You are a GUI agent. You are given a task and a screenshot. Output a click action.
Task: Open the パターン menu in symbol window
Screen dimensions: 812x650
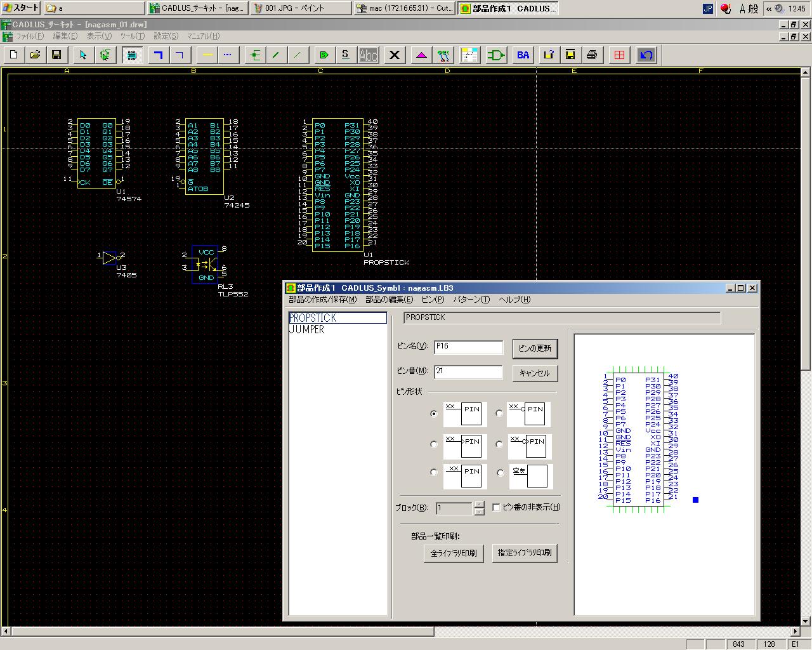[471, 300]
